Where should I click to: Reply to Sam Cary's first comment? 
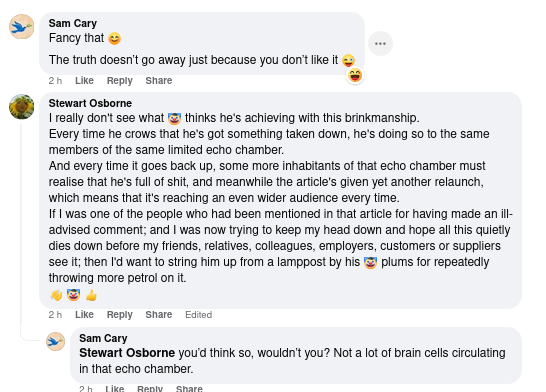point(119,80)
